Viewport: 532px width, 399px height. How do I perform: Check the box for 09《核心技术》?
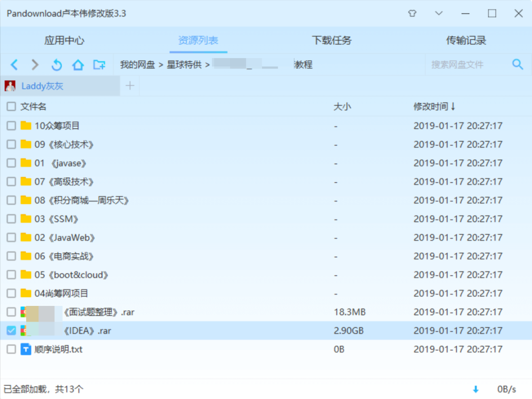tap(11, 144)
